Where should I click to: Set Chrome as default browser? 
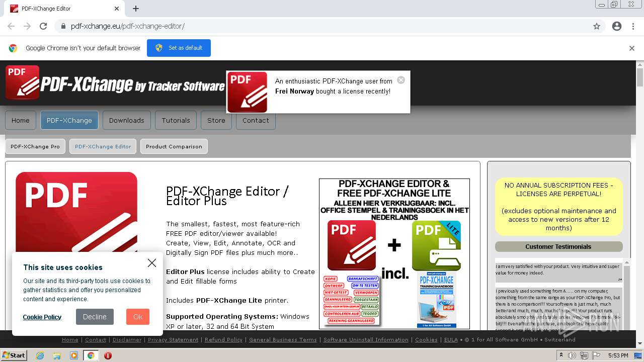(179, 48)
